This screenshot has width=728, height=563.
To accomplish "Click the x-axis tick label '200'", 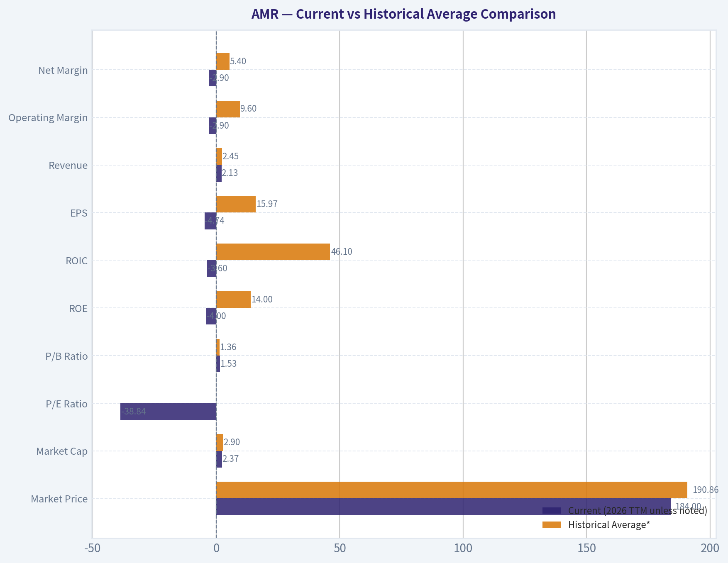I will click(x=710, y=548).
